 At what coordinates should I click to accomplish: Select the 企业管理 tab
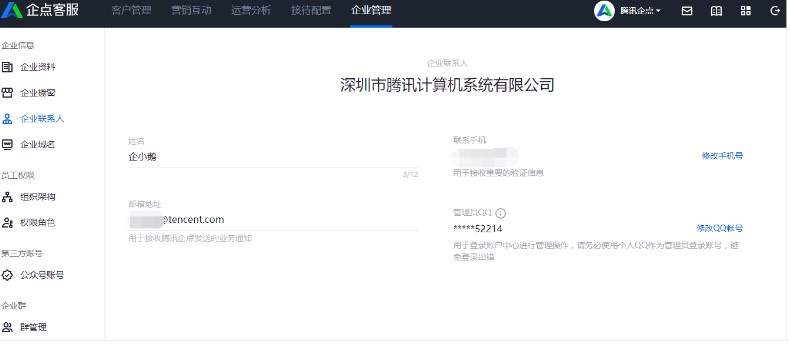coord(371,10)
